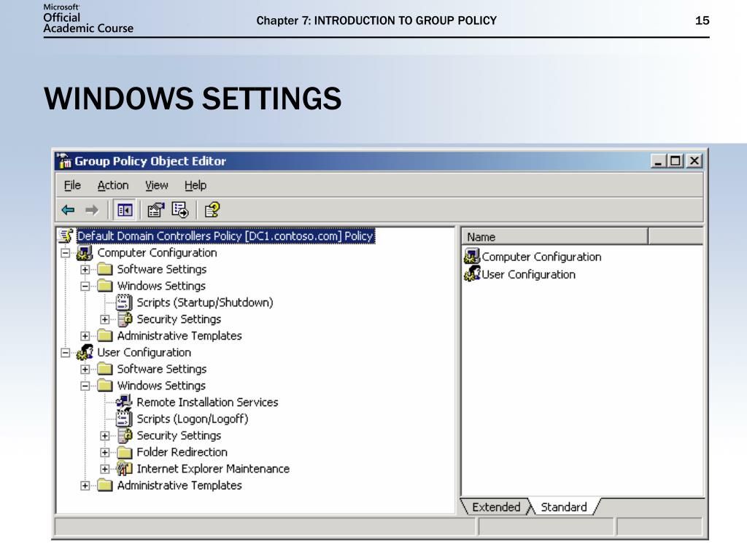Click the Default Domain Controllers Policy scroll icon
Viewport: 747px width, 560px height.
[x=66, y=236]
